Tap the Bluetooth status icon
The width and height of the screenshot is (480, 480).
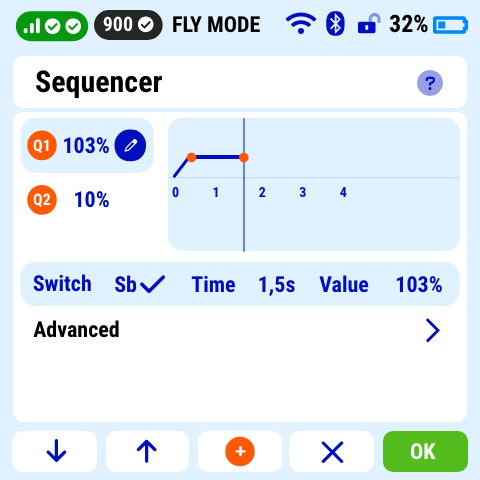(x=335, y=23)
